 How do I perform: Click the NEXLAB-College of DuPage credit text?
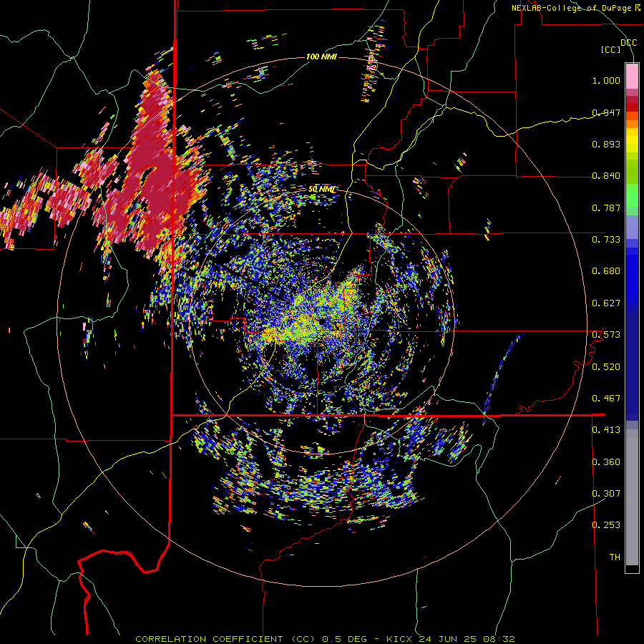pyautogui.click(x=575, y=8)
